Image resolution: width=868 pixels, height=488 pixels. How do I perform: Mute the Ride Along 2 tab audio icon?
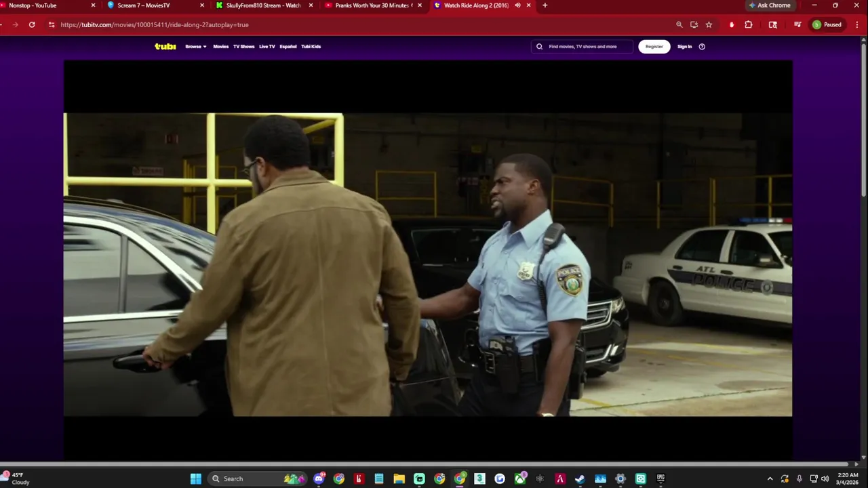tap(517, 5)
